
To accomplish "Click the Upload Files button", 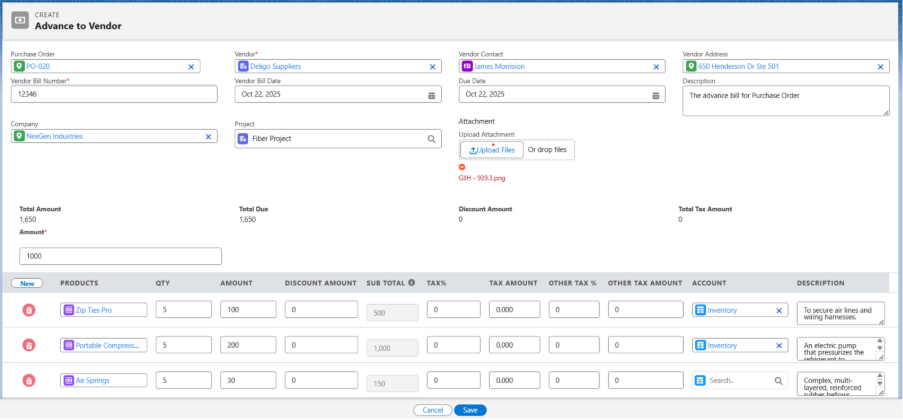I will pyautogui.click(x=492, y=150).
